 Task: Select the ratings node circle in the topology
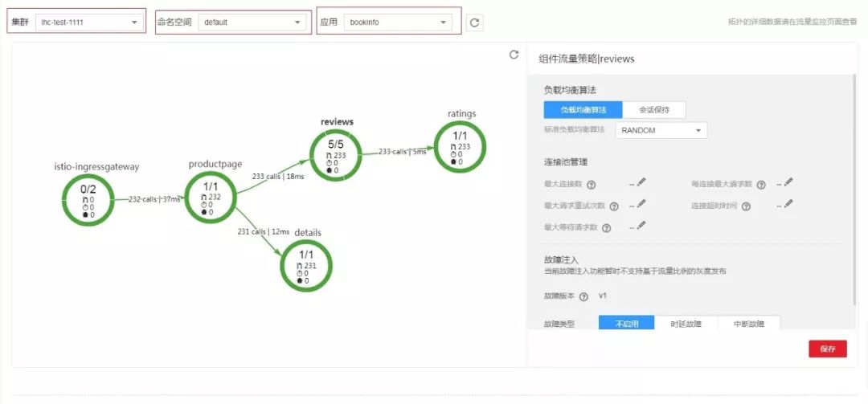coord(460,146)
